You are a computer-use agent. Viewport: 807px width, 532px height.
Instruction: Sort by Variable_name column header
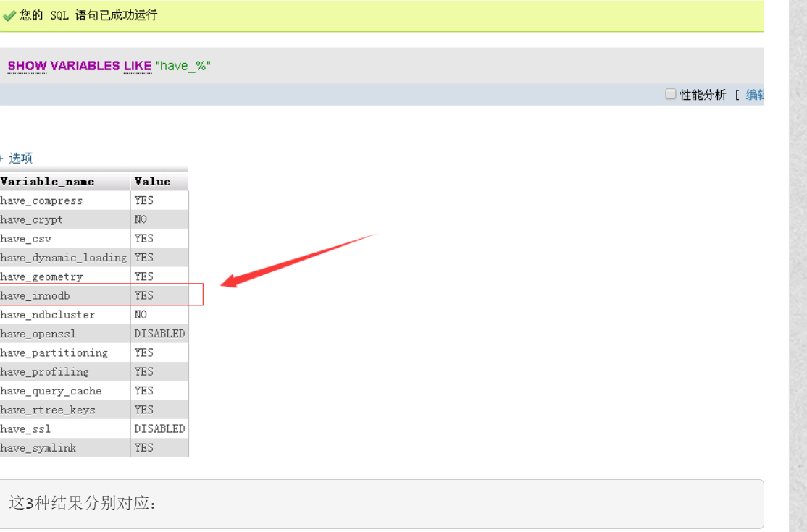pyautogui.click(x=48, y=182)
